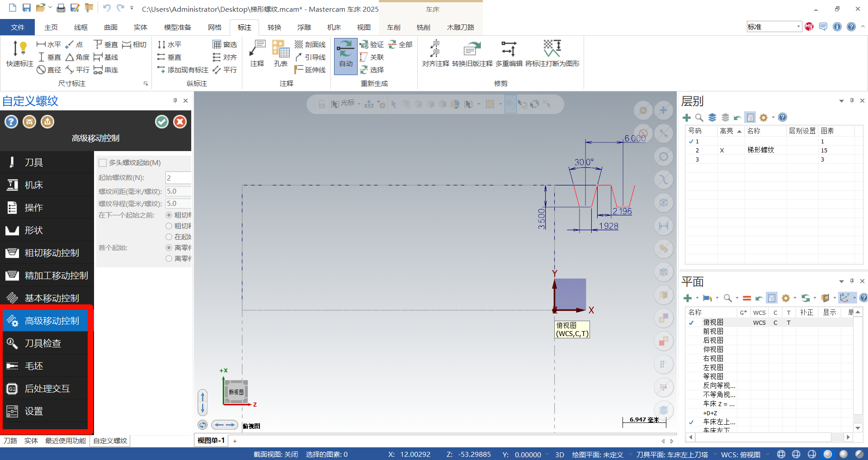Click the red cancel X button
This screenshot has width=868, height=460.
[180, 122]
